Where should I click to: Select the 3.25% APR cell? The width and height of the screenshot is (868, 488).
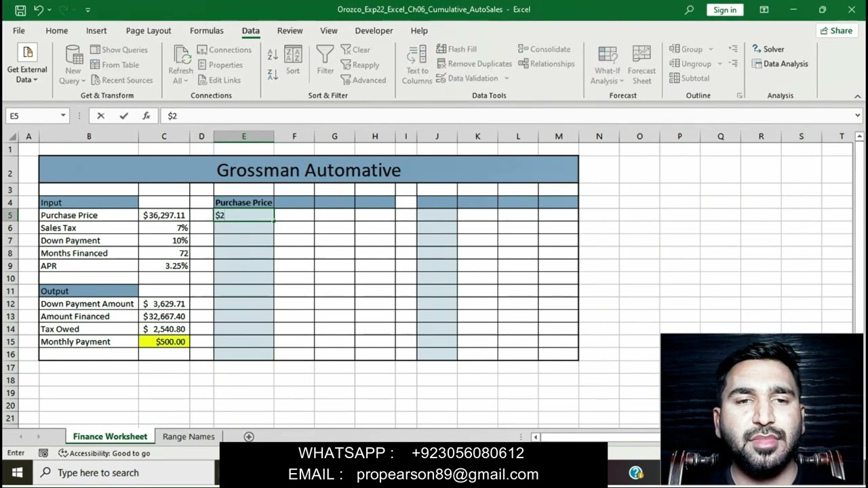pos(164,266)
